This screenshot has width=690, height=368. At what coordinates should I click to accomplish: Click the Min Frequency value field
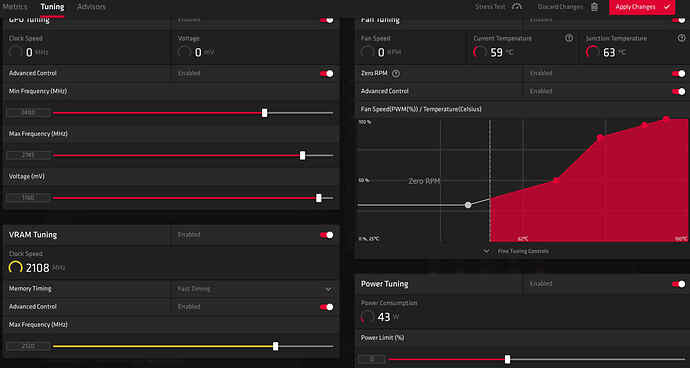click(x=29, y=113)
